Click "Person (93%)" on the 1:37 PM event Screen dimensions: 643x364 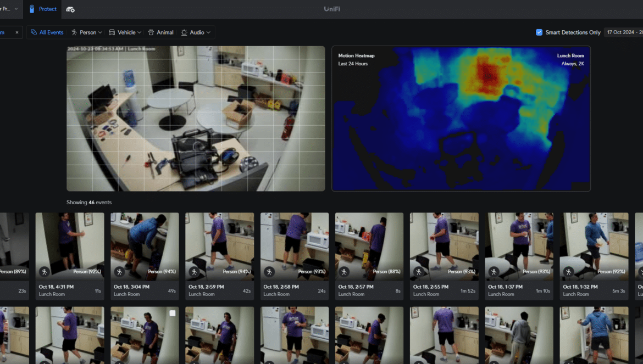pos(536,271)
